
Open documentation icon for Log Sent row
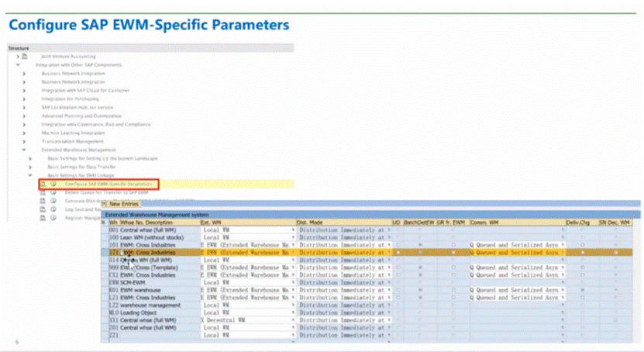[43, 209]
